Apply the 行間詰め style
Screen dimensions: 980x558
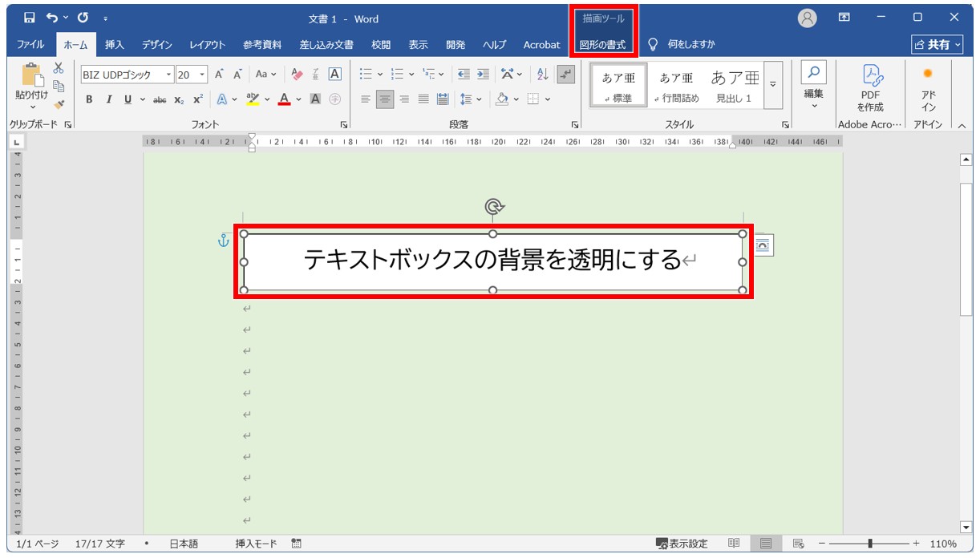point(676,85)
